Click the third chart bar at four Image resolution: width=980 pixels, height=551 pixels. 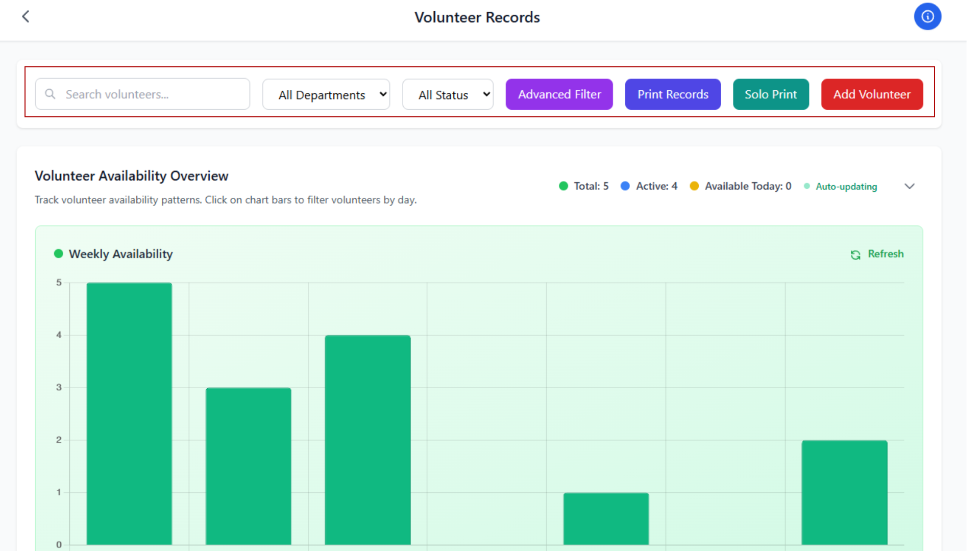pyautogui.click(x=367, y=439)
